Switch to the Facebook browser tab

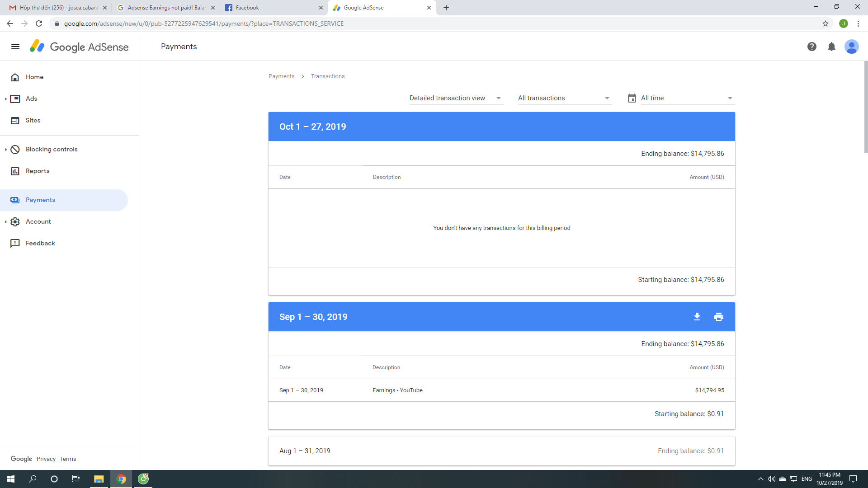[x=271, y=8]
